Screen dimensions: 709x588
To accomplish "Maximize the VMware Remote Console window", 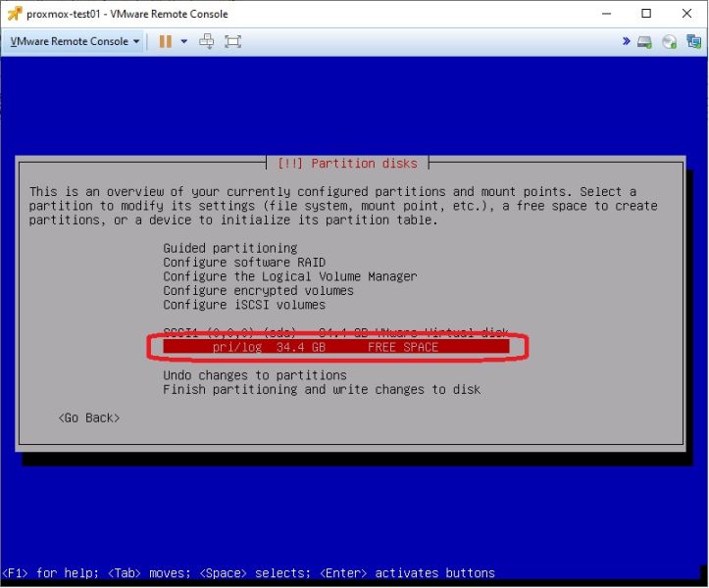I will (646, 14).
